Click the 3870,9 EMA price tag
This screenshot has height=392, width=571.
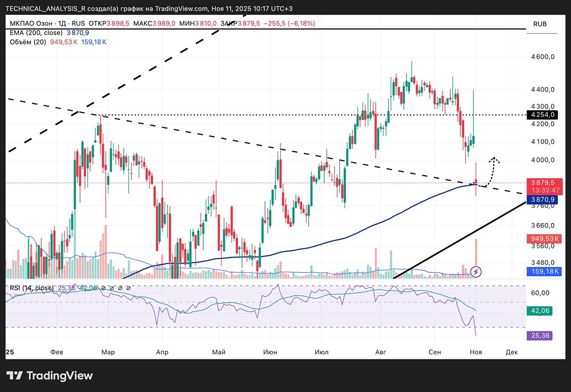coord(542,200)
